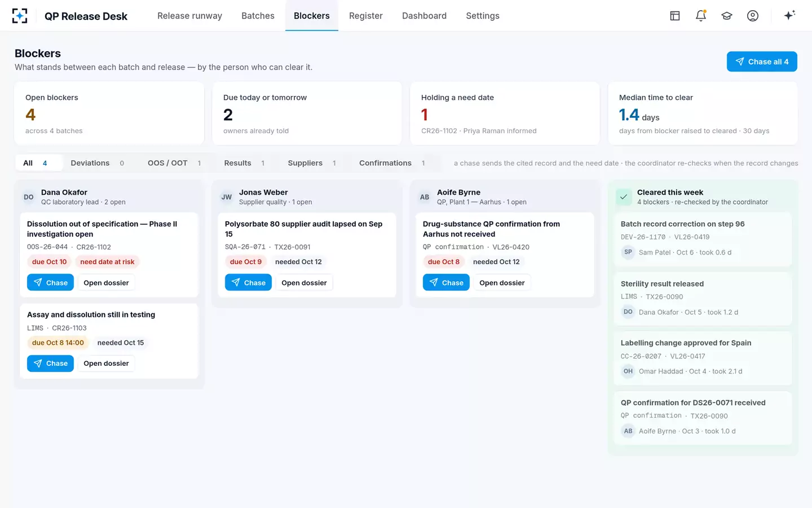Image resolution: width=812 pixels, height=508 pixels.
Task: Click the 'due Oct 9' badge
Action: pos(246,262)
